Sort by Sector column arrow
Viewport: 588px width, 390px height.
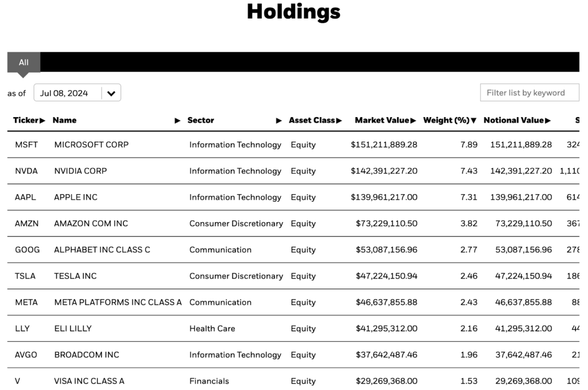click(279, 121)
